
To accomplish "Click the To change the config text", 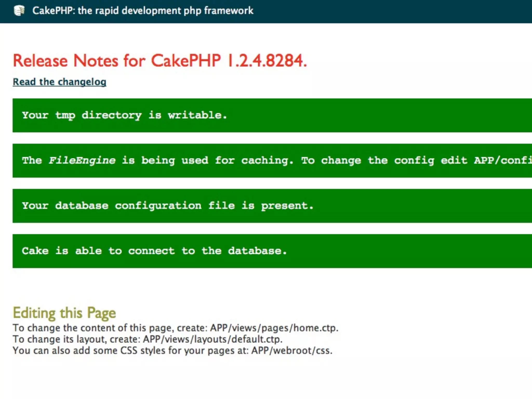I will [368, 160].
